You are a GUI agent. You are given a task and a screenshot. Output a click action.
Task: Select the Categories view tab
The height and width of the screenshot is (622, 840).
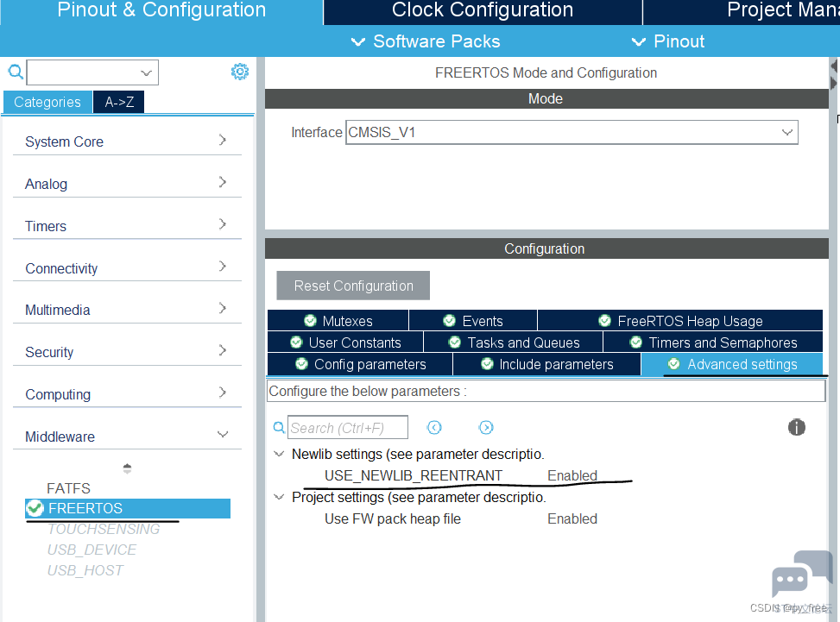[x=47, y=102]
